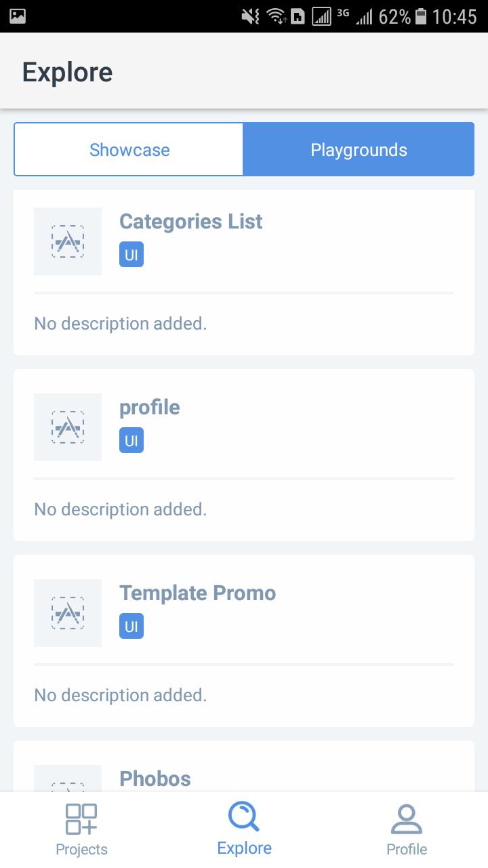
Task: Open the Categories List playground
Action: [x=190, y=221]
